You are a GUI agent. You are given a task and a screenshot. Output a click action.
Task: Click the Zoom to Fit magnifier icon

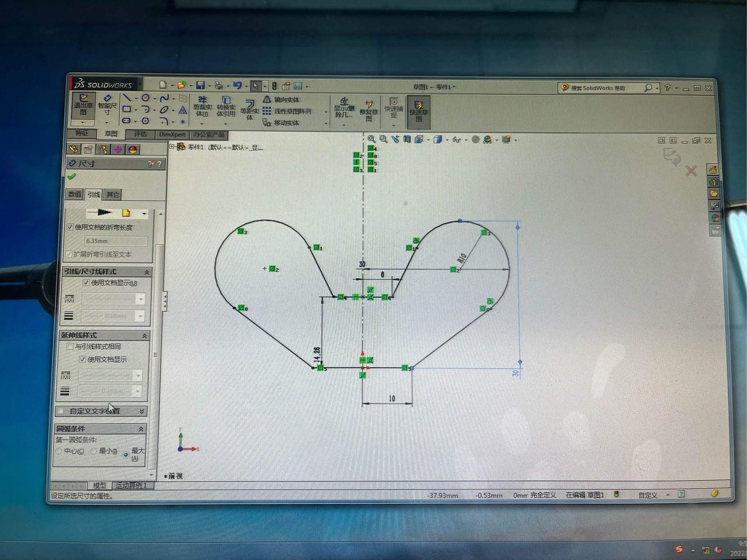pyautogui.click(x=371, y=139)
